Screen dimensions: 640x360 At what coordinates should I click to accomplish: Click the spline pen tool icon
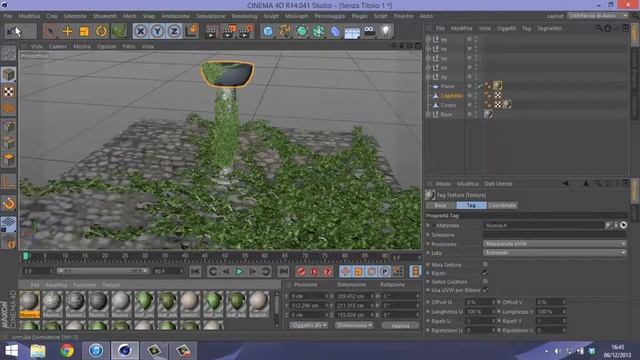coord(285,31)
